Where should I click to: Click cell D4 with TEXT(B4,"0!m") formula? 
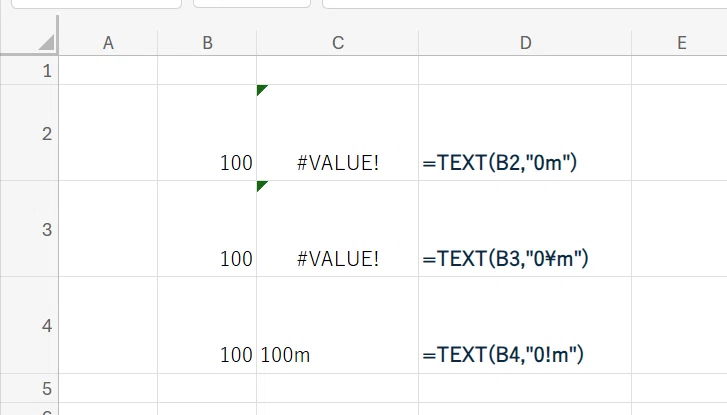click(x=525, y=326)
